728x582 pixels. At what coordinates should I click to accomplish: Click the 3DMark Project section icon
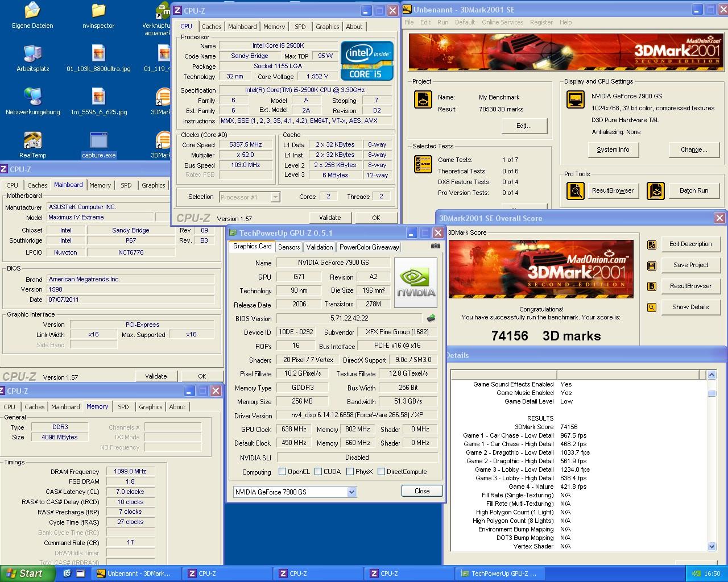tap(423, 99)
